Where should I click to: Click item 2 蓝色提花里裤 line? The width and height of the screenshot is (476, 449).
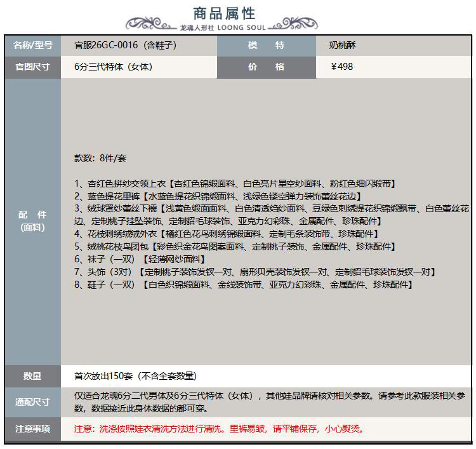coord(218,196)
